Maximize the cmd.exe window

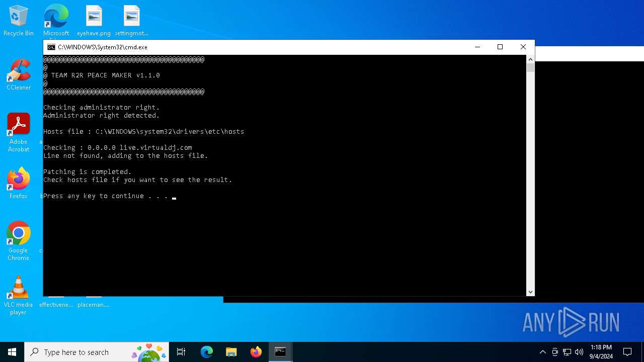(500, 47)
